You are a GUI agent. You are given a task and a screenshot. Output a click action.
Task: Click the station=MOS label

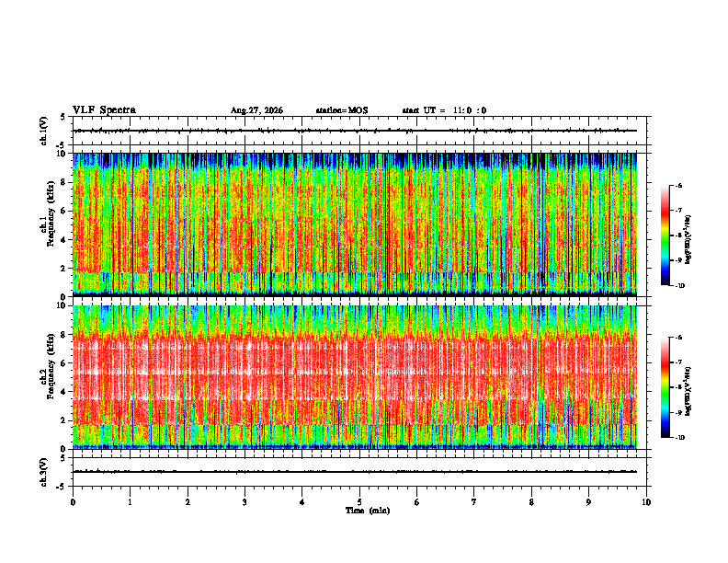click(x=342, y=110)
